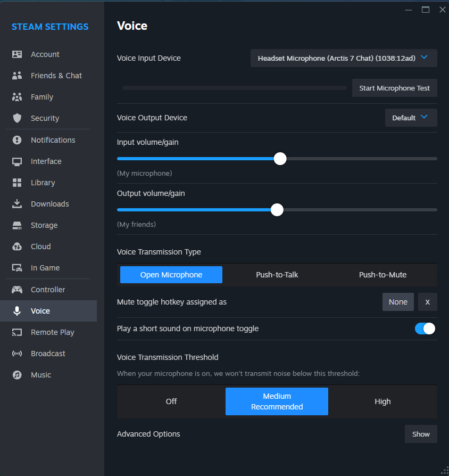Show the Advanced Options section
Viewport: 449px width, 476px height.
(x=421, y=434)
